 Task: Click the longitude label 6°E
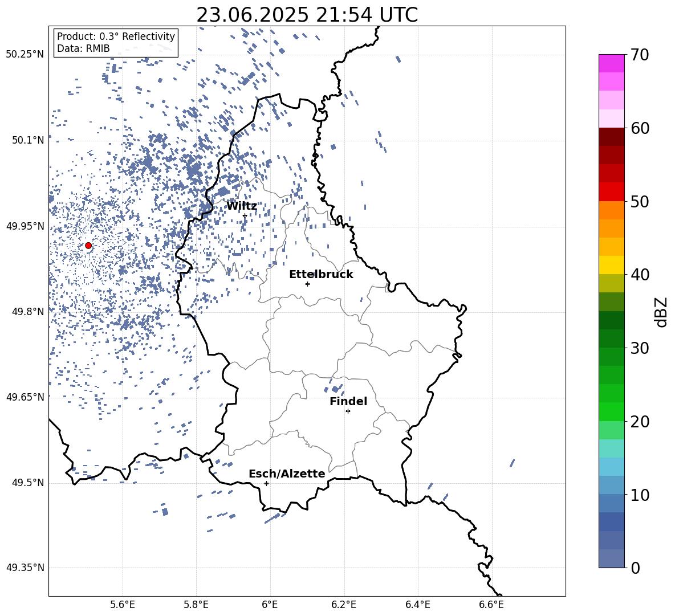[270, 605]
